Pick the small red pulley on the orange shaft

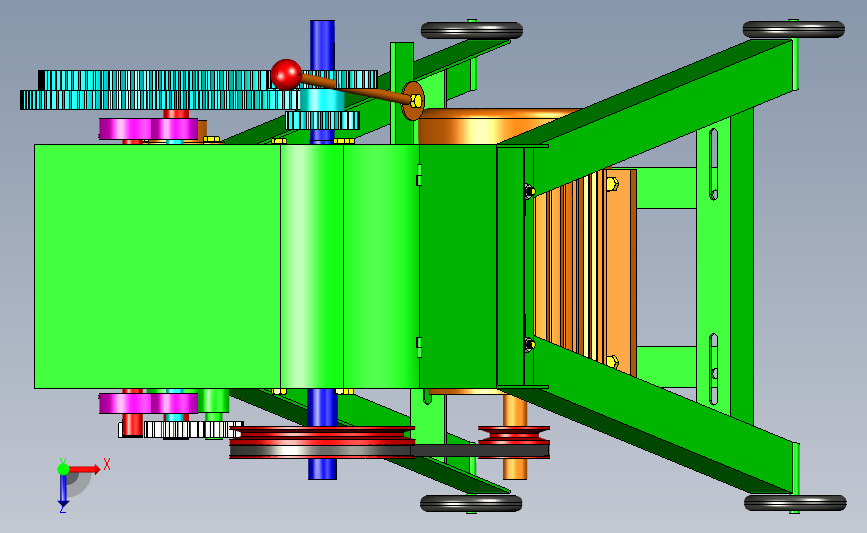click(x=514, y=441)
